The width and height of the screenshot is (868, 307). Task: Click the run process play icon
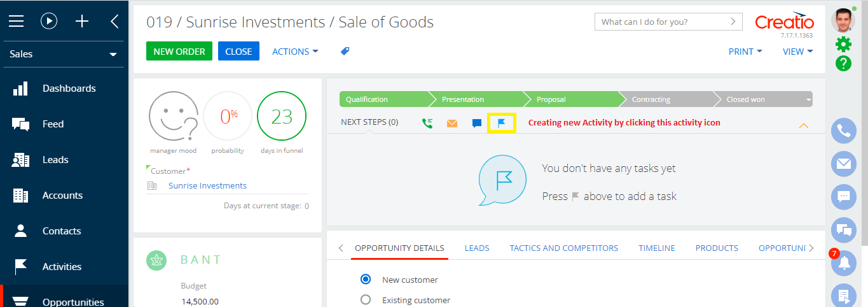click(49, 21)
